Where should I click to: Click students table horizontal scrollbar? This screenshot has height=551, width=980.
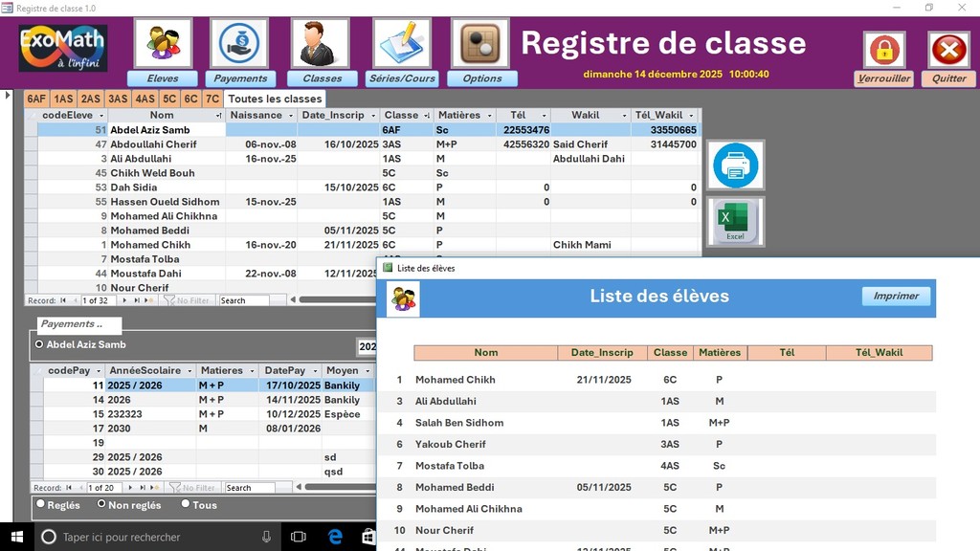pos(338,300)
